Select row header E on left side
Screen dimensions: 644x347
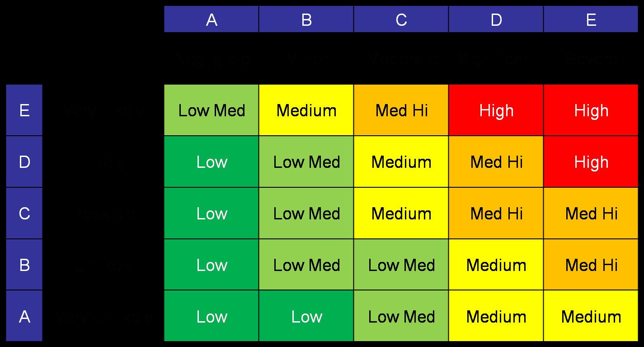coord(24,110)
